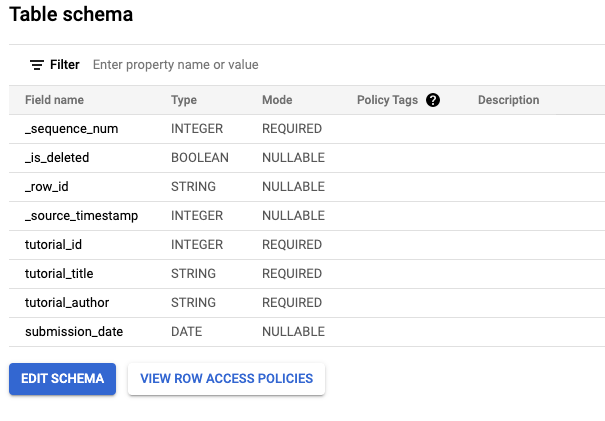The width and height of the screenshot is (605, 421).
Task: Click the Filter label text
Action: [65, 65]
